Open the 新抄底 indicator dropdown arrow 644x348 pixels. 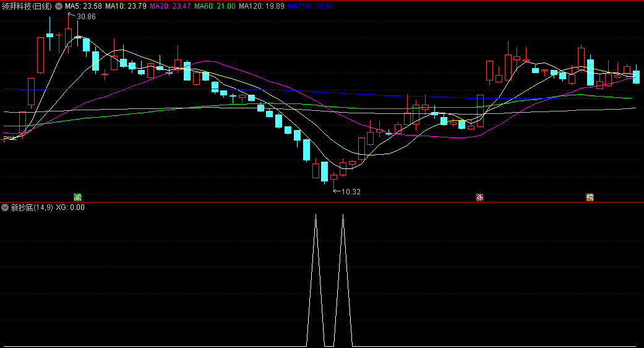coord(5,207)
